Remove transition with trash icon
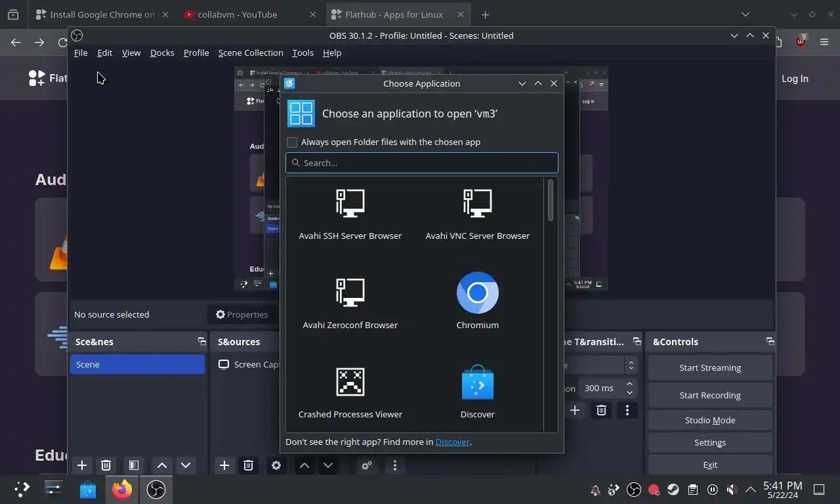 coord(601,410)
